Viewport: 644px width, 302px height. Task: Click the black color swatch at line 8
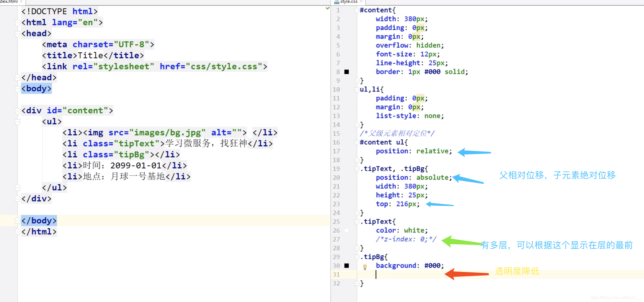pyautogui.click(x=346, y=72)
